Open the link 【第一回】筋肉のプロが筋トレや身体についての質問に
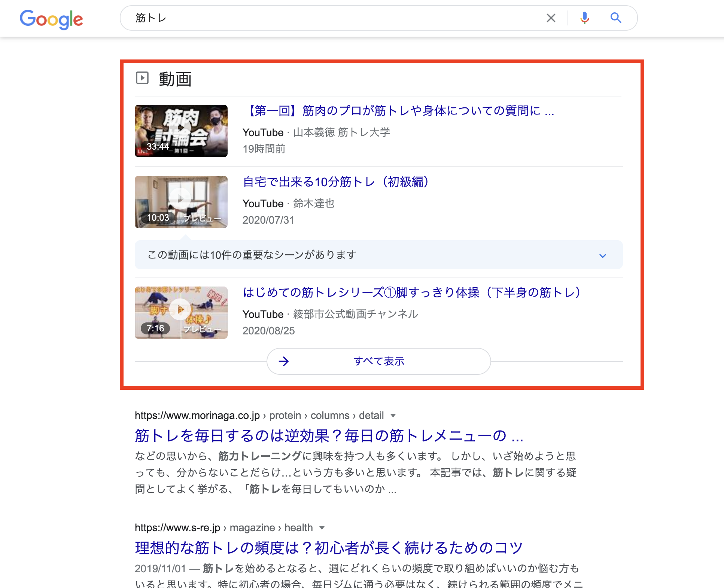 pos(398,111)
